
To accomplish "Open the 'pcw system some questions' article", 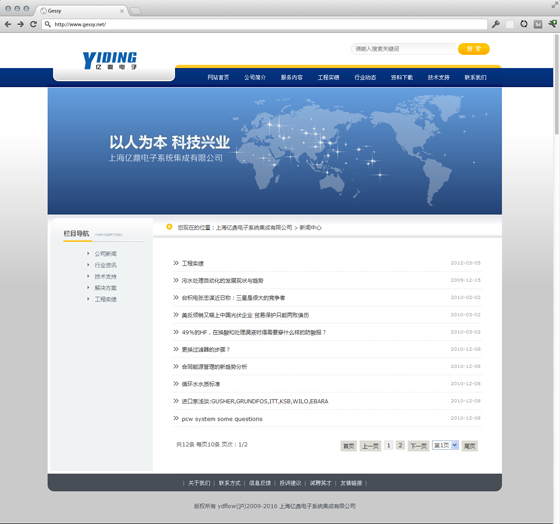I will click(x=222, y=419).
